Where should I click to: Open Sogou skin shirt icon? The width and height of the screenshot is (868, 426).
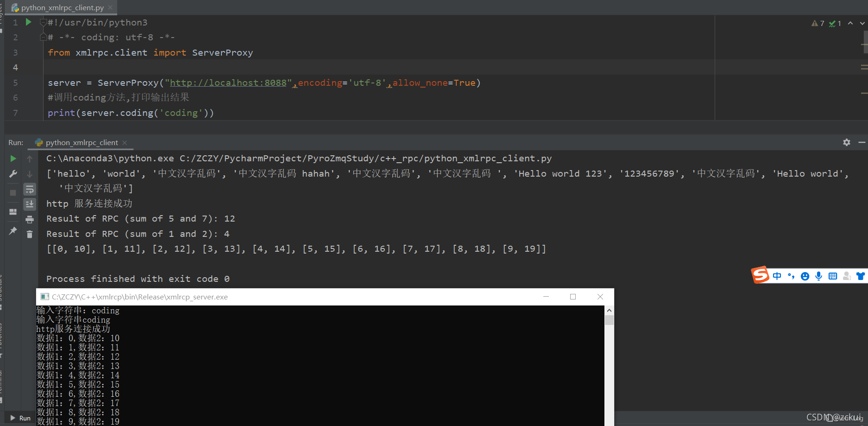(x=861, y=276)
